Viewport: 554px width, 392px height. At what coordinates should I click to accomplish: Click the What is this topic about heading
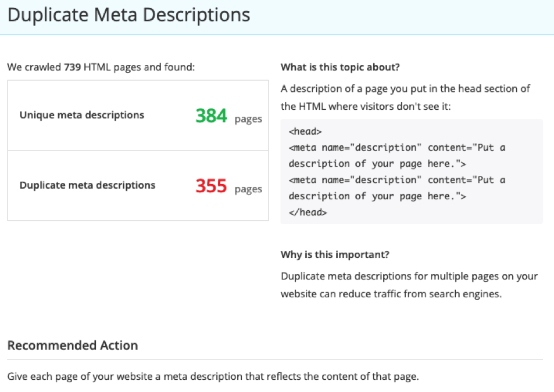340,67
